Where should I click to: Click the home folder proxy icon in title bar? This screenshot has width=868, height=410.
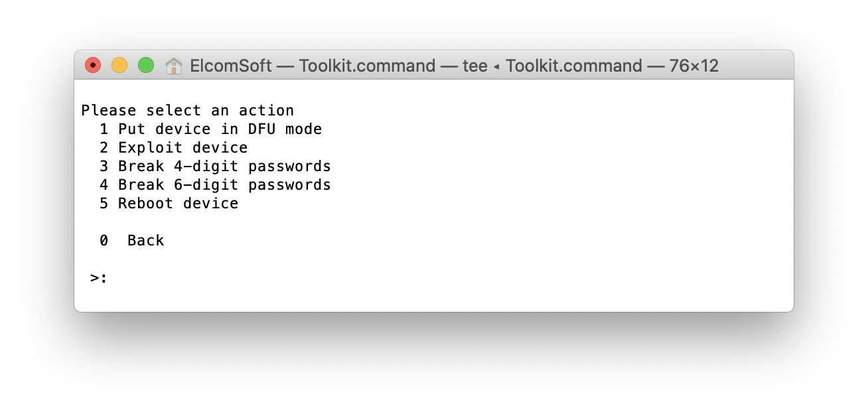(174, 66)
